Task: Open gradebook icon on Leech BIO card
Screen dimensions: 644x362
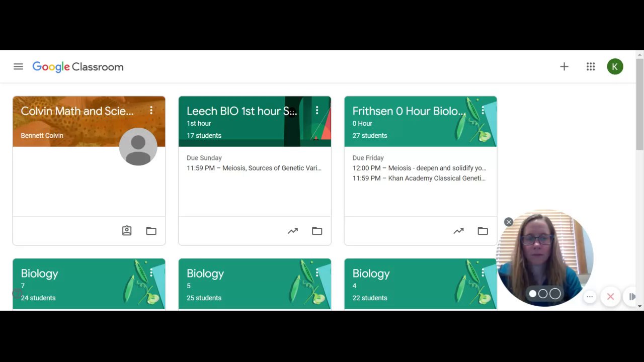Action: click(293, 231)
